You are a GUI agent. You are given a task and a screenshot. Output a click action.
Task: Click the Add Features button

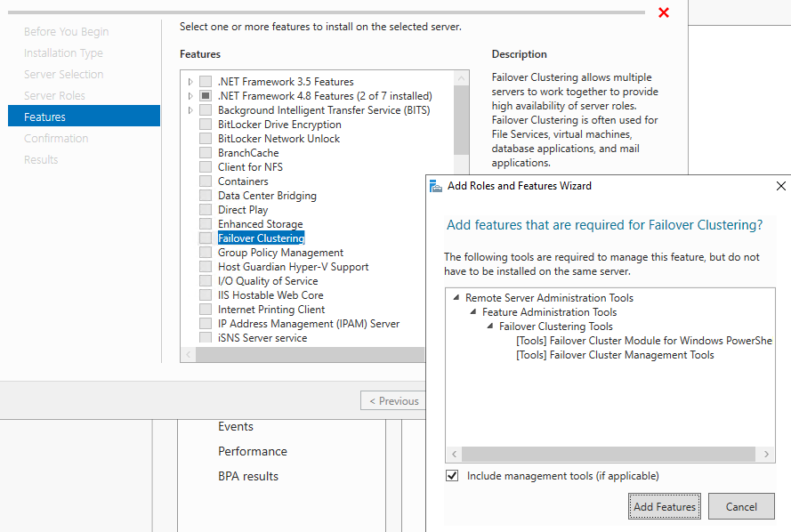click(x=664, y=506)
